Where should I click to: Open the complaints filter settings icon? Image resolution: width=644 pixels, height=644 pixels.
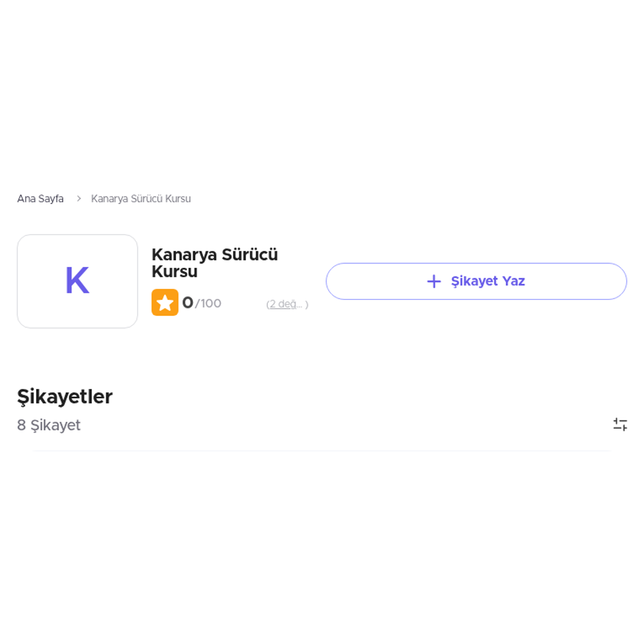click(x=620, y=425)
